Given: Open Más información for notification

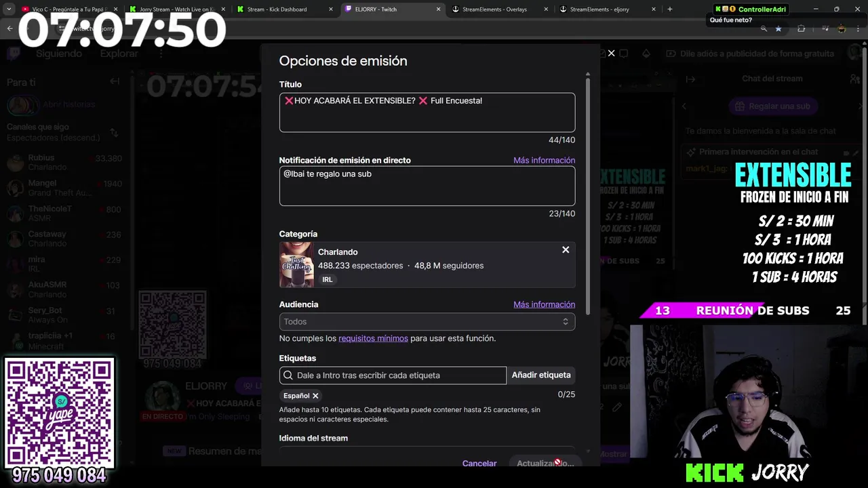Looking at the screenshot, I should tap(544, 161).
